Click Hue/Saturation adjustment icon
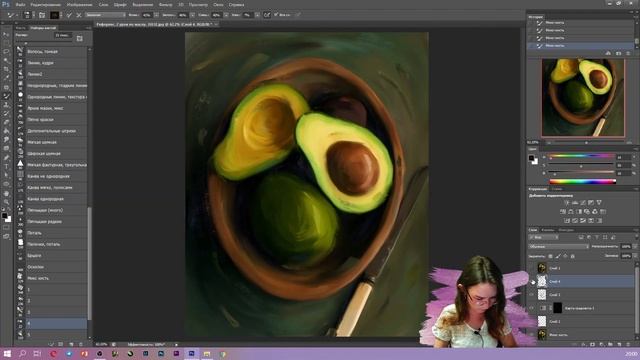Viewport: 640px width, 360px height. tap(563, 211)
